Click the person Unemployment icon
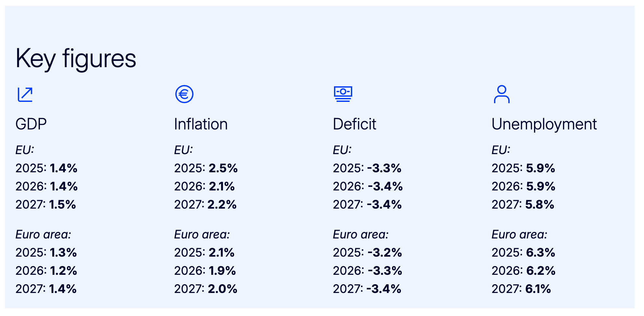The image size is (644, 316). 502,94
